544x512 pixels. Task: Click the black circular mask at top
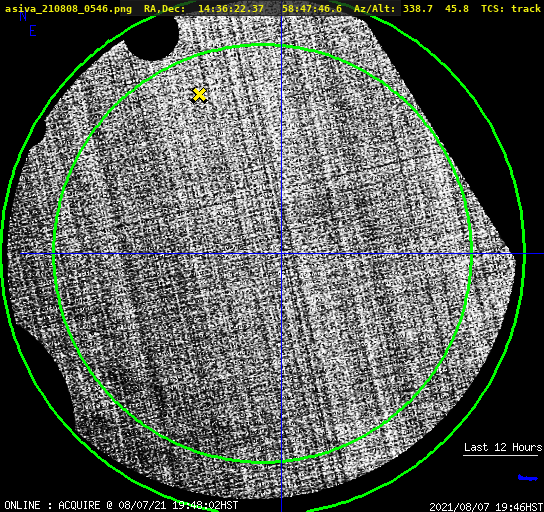[151, 36]
